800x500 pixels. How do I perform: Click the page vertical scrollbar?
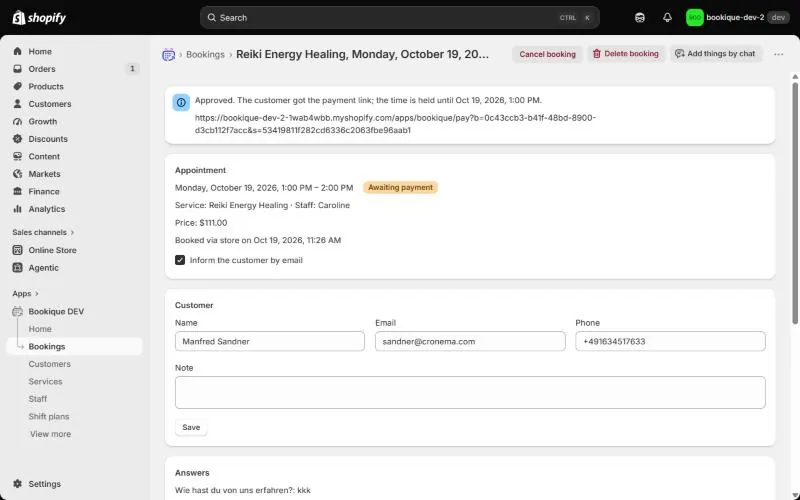click(x=795, y=203)
